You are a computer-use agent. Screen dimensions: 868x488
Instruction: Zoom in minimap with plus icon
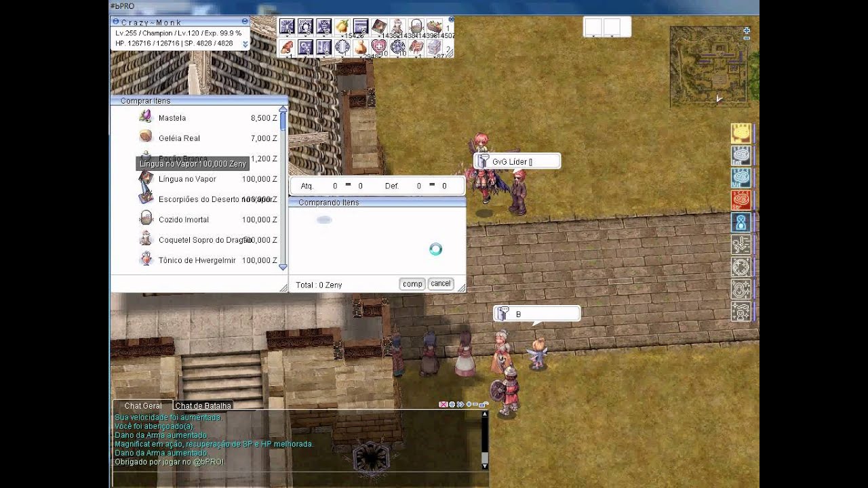747,30
